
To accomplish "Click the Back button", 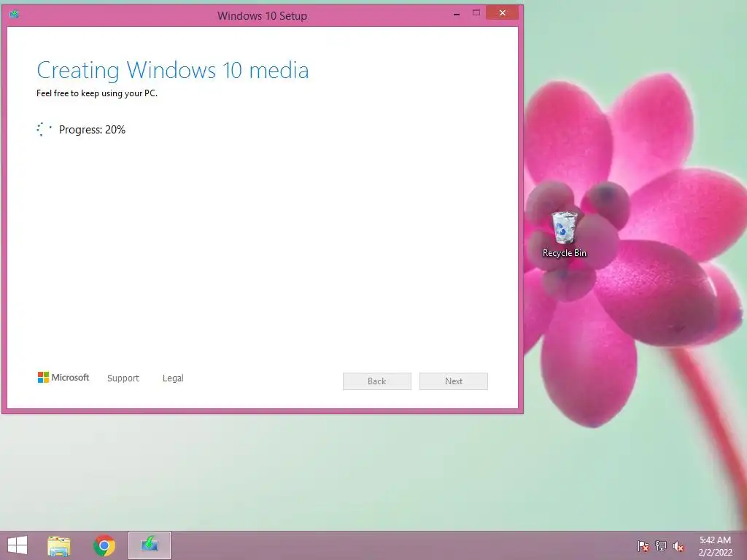I will coord(377,381).
